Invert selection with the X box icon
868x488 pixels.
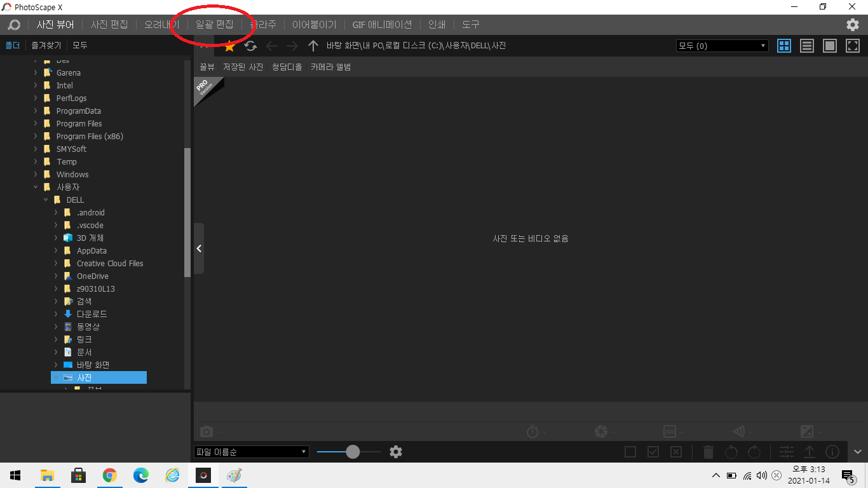pos(676,452)
